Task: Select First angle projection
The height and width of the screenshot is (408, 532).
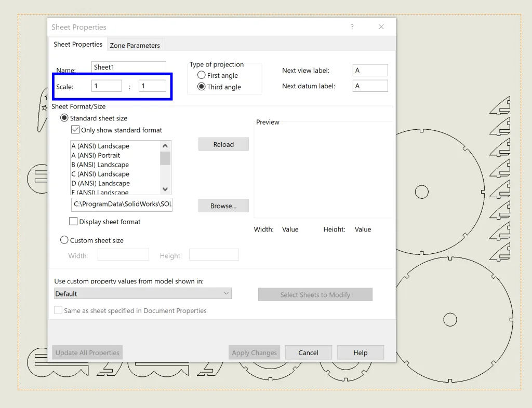Action: tap(202, 75)
